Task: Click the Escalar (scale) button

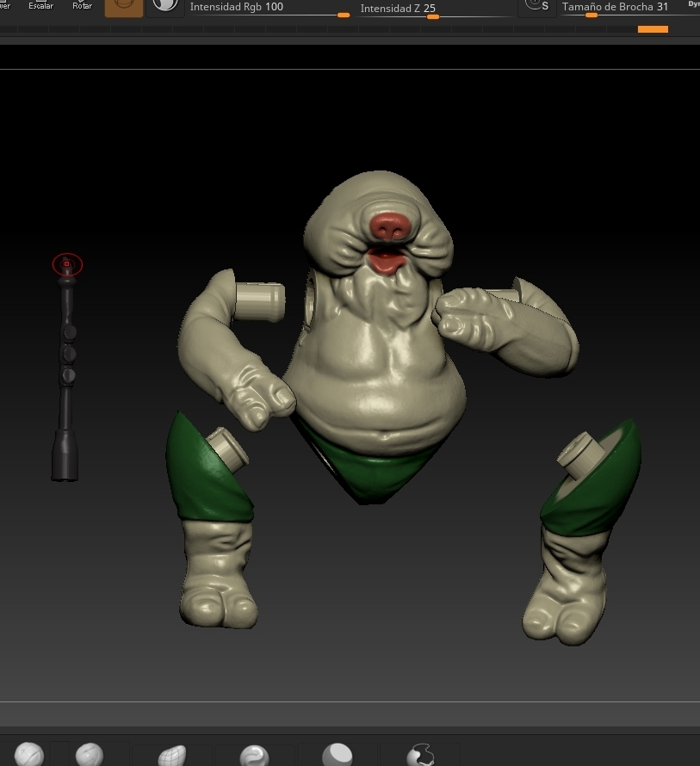Action: [x=40, y=6]
